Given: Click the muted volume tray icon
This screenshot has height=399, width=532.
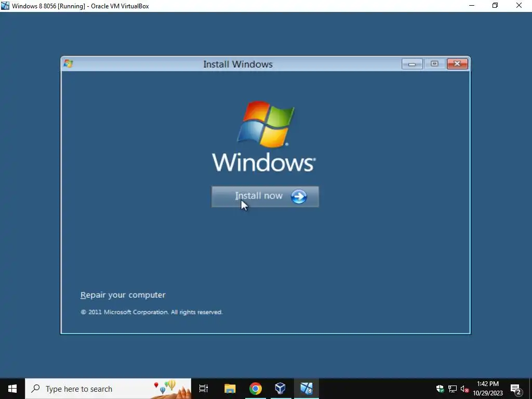Looking at the screenshot, I should 464,389.
